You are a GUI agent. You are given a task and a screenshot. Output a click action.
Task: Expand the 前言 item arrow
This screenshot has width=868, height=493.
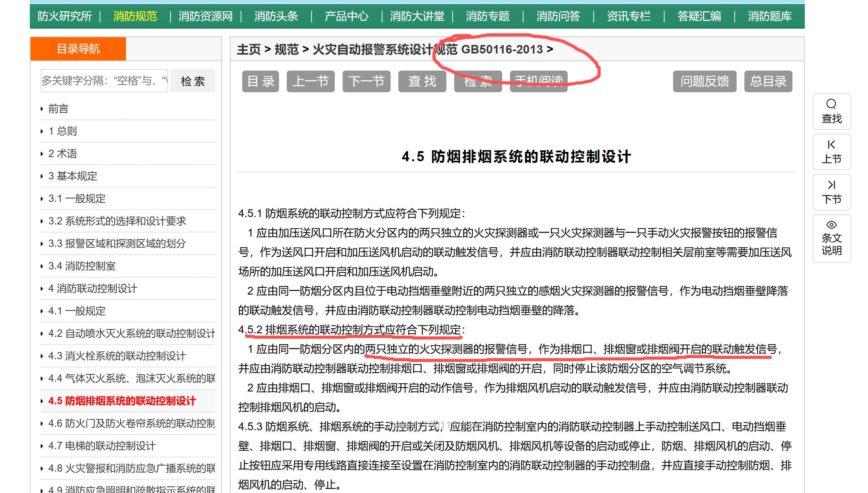point(42,109)
